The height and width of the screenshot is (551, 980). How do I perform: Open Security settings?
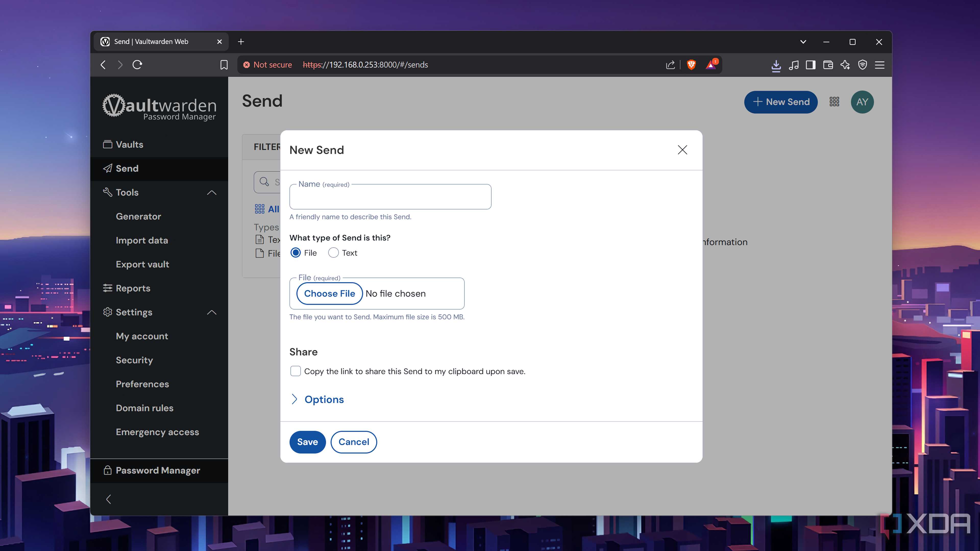pyautogui.click(x=134, y=360)
